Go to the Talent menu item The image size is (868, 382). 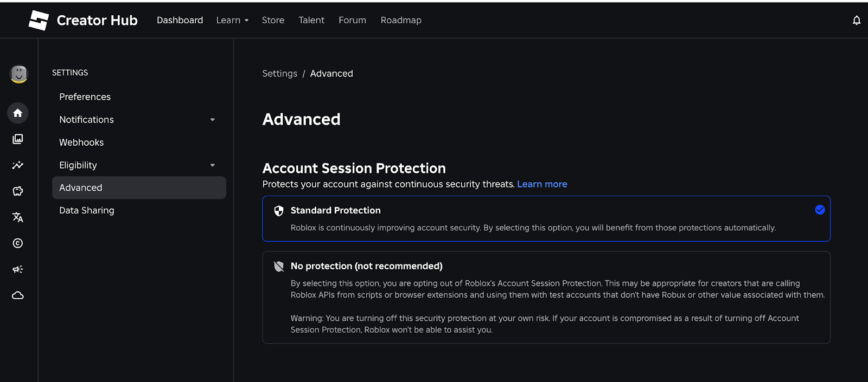point(311,20)
